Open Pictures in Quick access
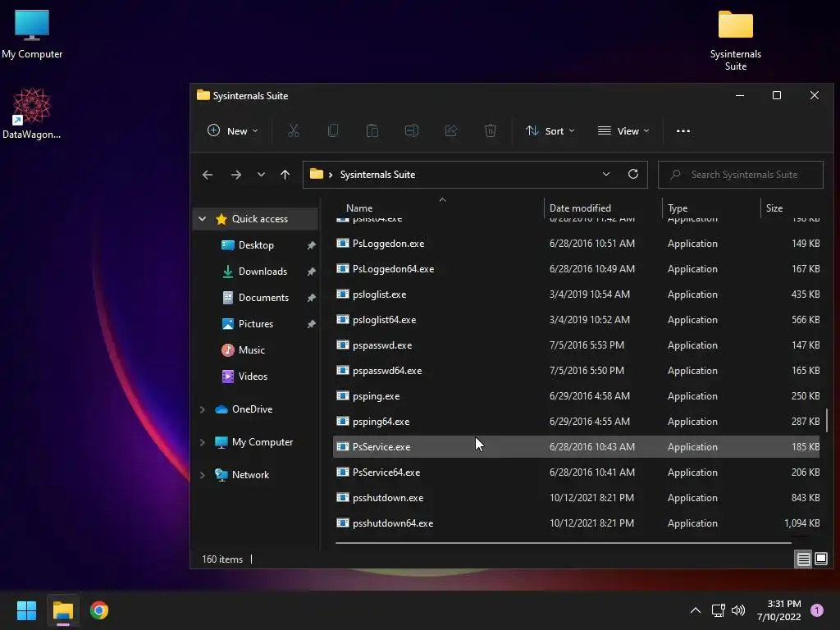Screen dimensions: 840x630 tap(256, 323)
